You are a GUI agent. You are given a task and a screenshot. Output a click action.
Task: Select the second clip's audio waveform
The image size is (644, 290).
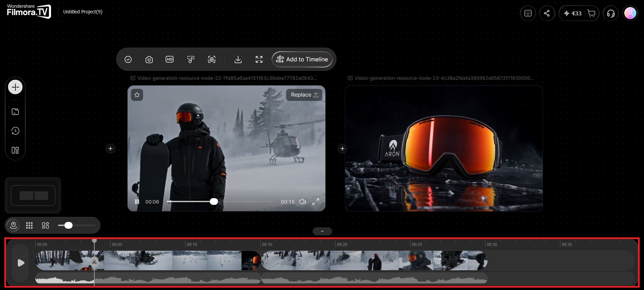(x=374, y=278)
